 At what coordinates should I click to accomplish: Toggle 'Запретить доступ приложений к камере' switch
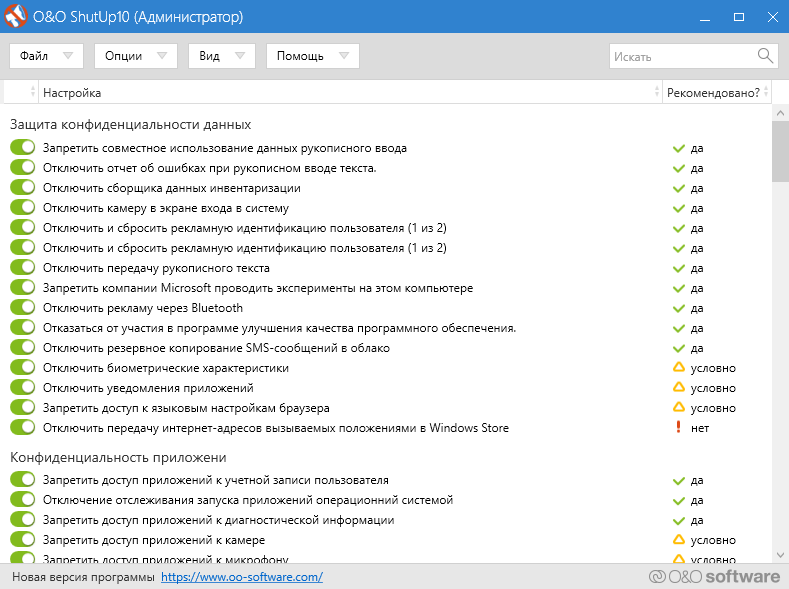(x=22, y=540)
